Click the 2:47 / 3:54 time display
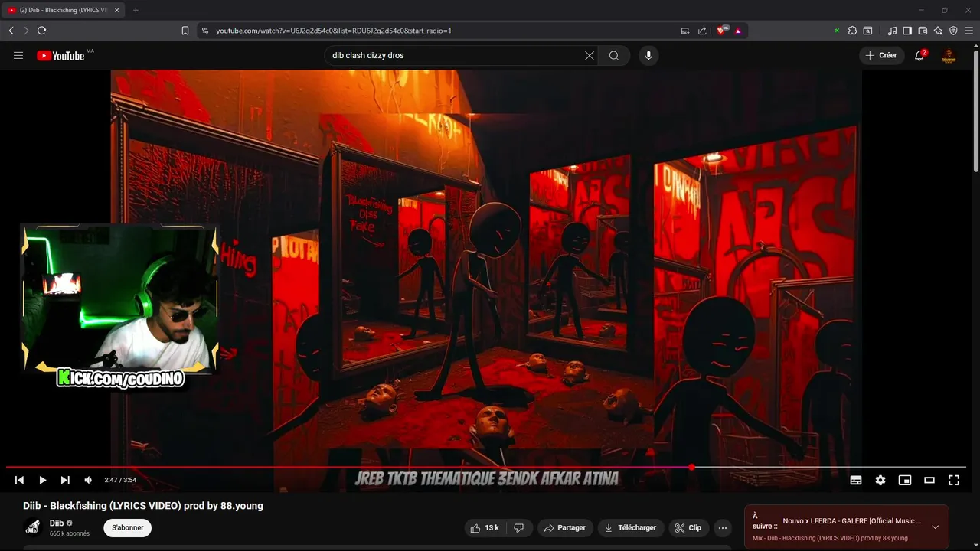Image resolution: width=980 pixels, height=551 pixels. [x=120, y=480]
